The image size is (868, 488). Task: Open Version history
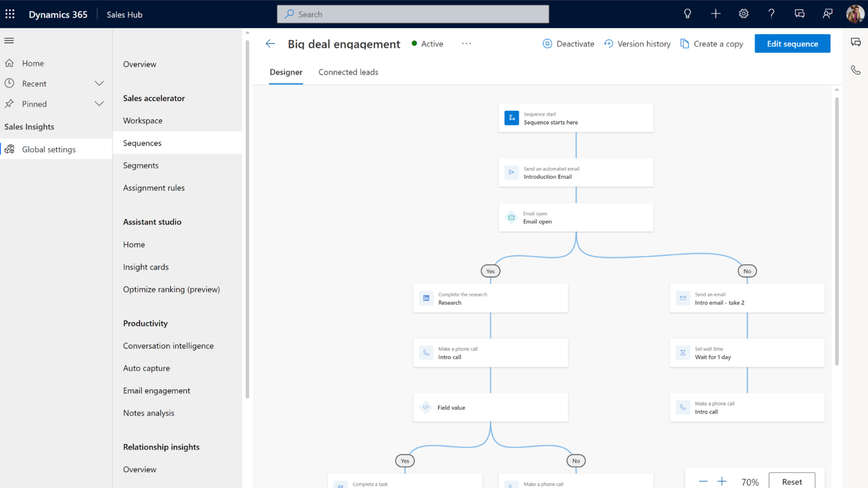637,44
